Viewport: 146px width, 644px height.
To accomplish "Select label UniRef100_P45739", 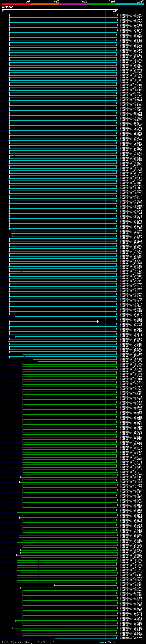I will pos(131,103).
